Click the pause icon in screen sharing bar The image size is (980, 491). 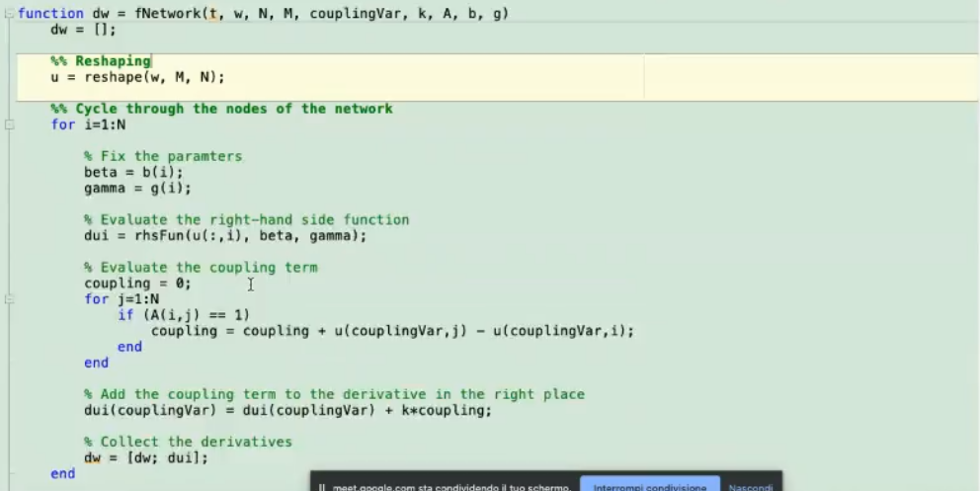(x=322, y=487)
